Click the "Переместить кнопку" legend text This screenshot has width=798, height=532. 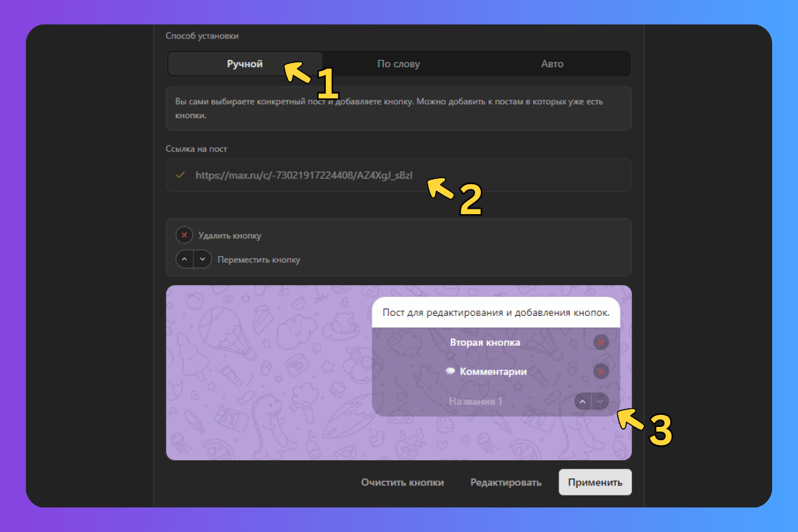point(259,259)
